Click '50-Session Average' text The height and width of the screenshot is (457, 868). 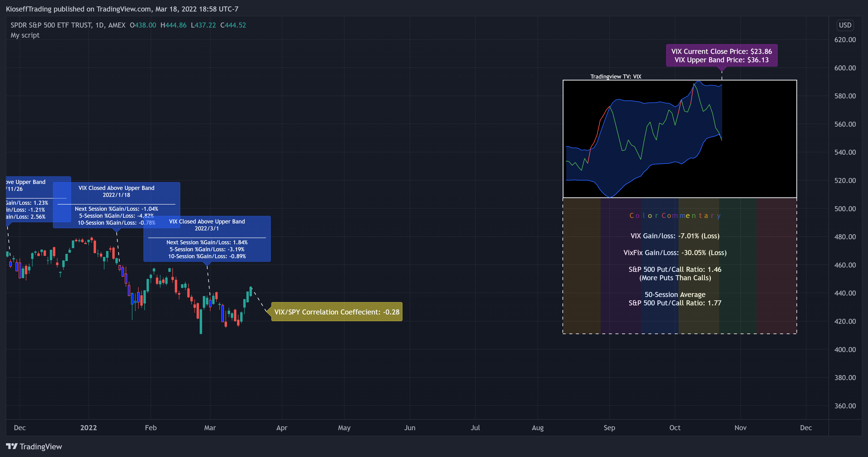tap(675, 295)
